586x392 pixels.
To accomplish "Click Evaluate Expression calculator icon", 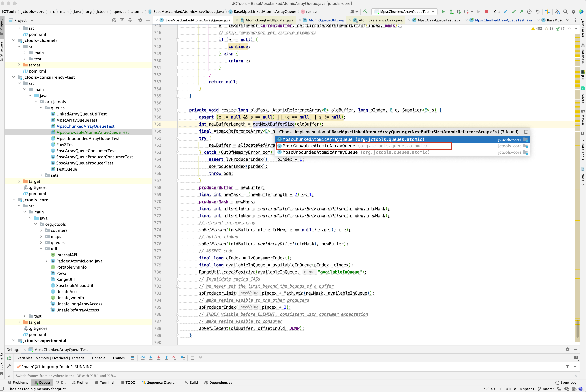I will click(192, 358).
